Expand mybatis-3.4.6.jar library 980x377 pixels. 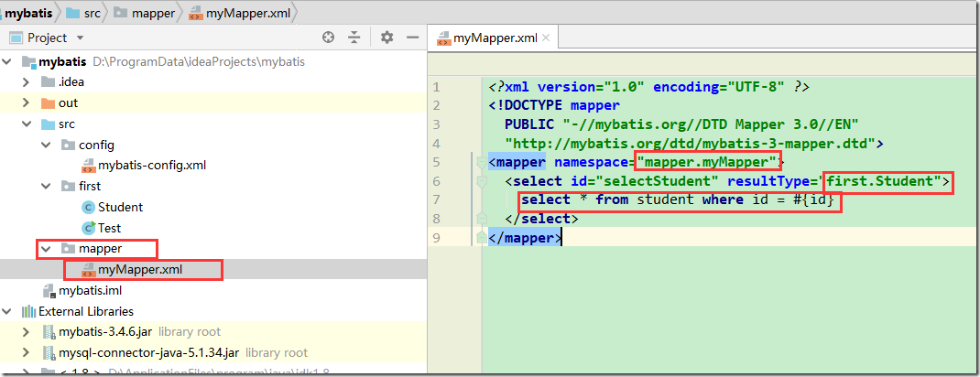[27, 331]
